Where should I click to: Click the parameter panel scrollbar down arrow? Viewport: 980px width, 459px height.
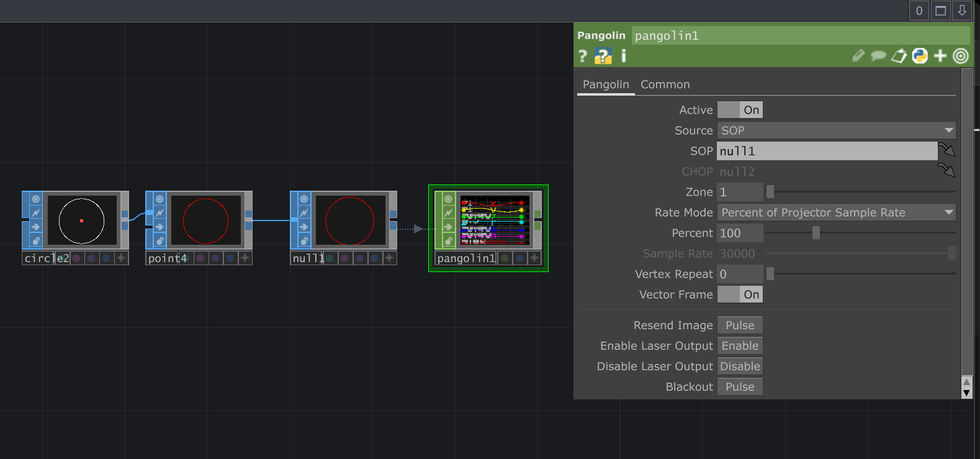966,393
